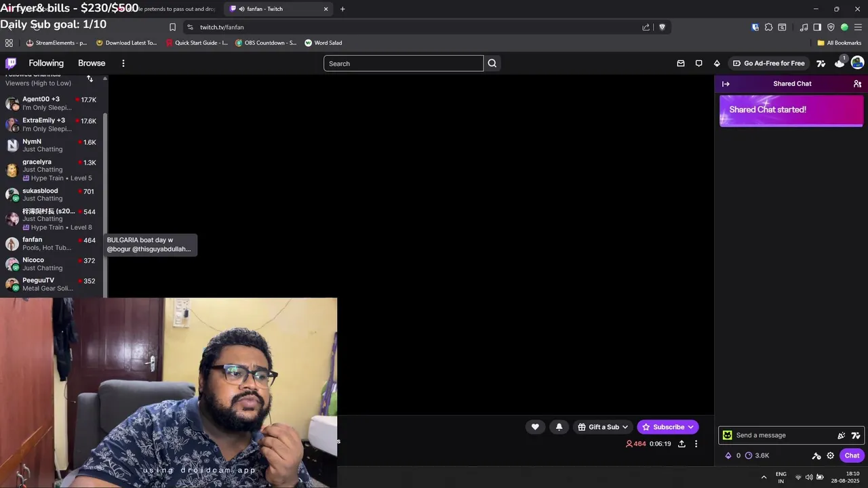Screen dimensions: 868x488
Task: Open sukasblood channel in sidebar
Action: click(x=52, y=195)
